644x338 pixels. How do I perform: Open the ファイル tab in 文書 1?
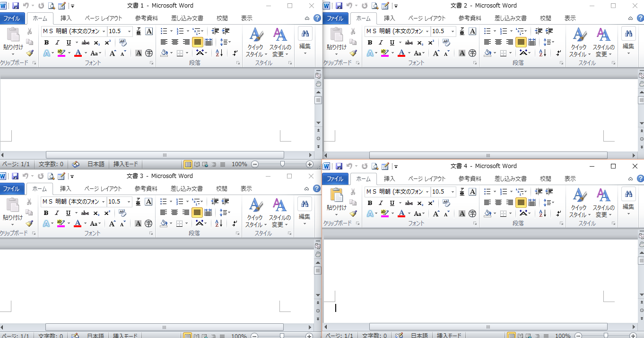click(x=12, y=18)
